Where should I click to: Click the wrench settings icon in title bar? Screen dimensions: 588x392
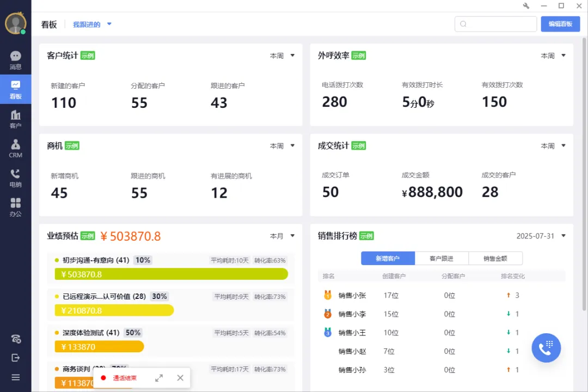coord(526,5)
